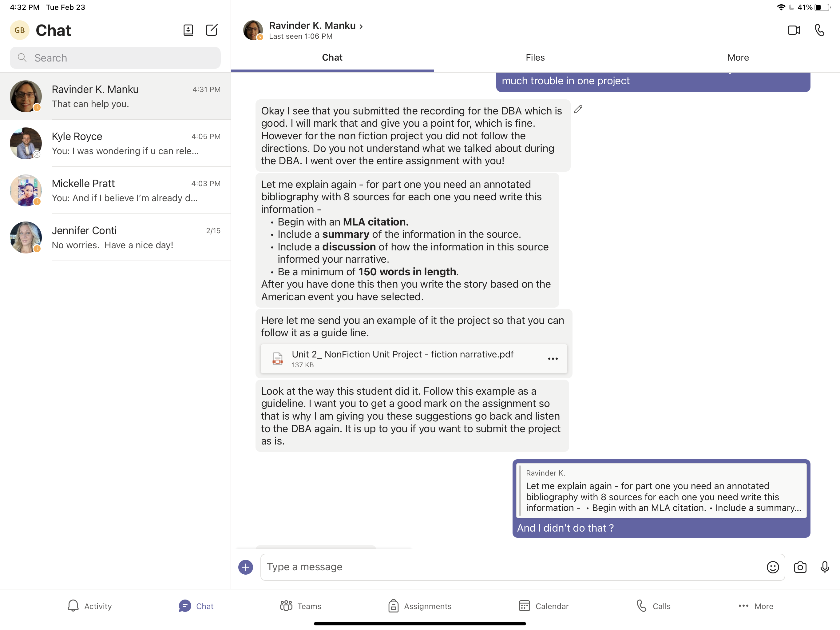Screen dimensions: 840x630
Task: Open the Assignments tab in bottom bar
Action: point(420,606)
